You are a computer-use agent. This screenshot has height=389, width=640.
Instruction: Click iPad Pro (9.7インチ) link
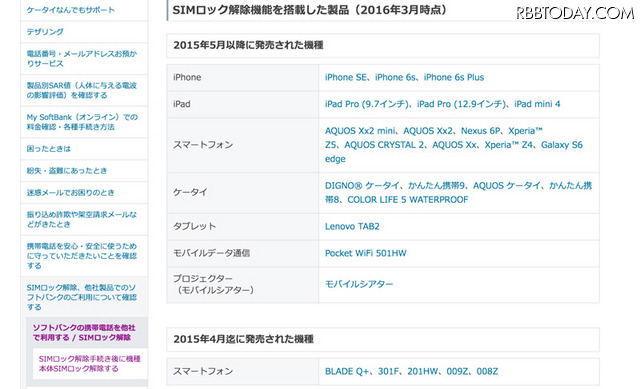click(366, 104)
